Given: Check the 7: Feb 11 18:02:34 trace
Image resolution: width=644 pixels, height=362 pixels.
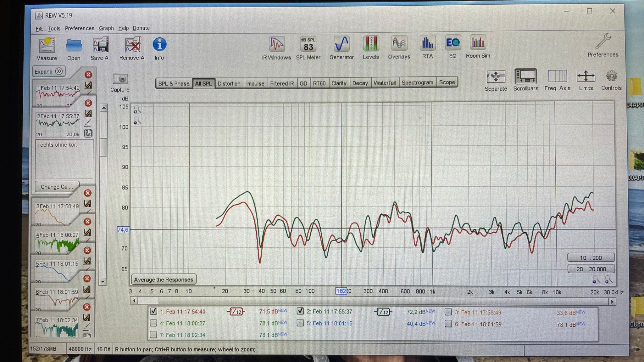Looking at the screenshot, I should 153,335.
